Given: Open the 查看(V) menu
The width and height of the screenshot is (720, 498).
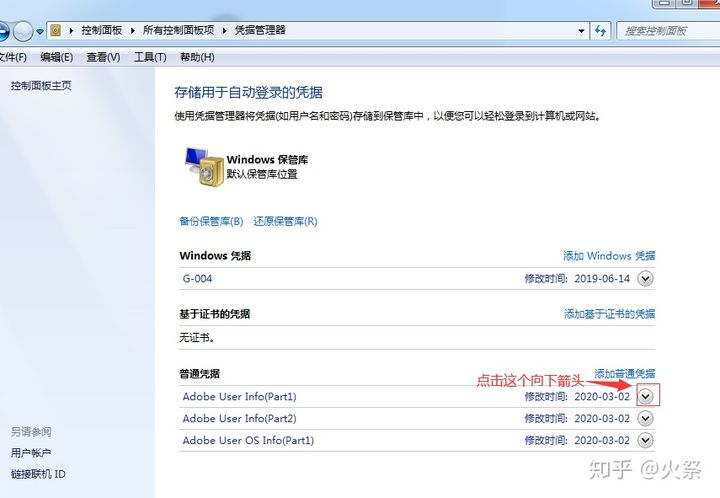Looking at the screenshot, I should point(103,57).
